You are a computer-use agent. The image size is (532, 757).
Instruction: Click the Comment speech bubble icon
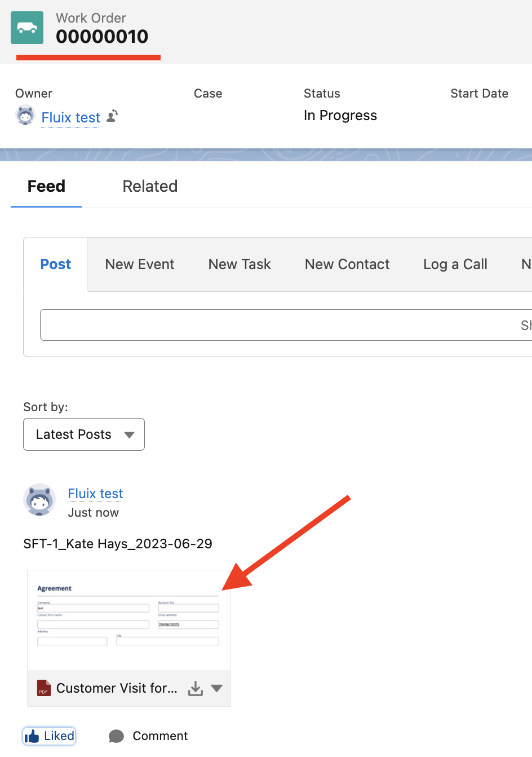click(x=116, y=736)
